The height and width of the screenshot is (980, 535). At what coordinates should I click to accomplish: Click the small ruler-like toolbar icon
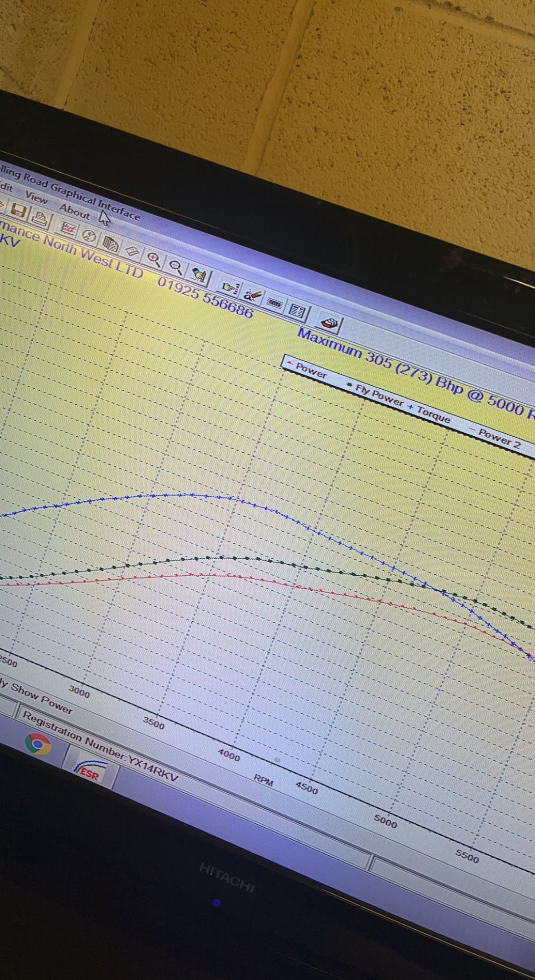click(275, 303)
